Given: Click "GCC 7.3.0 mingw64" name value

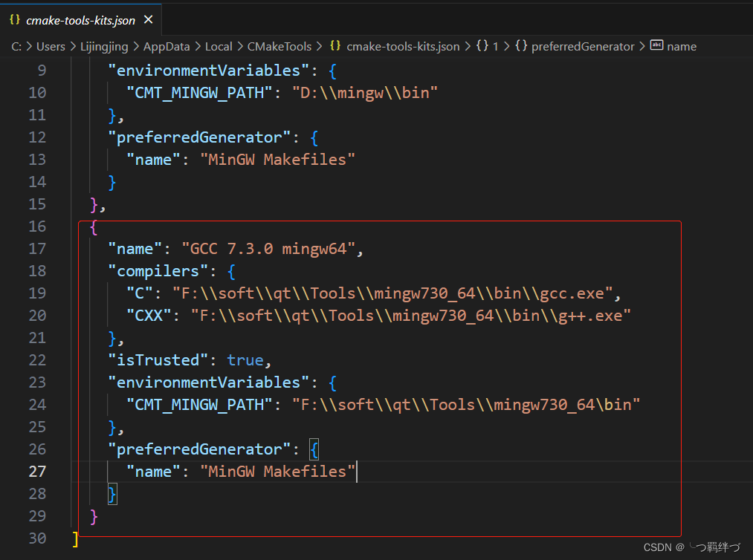Looking at the screenshot, I should (268, 249).
